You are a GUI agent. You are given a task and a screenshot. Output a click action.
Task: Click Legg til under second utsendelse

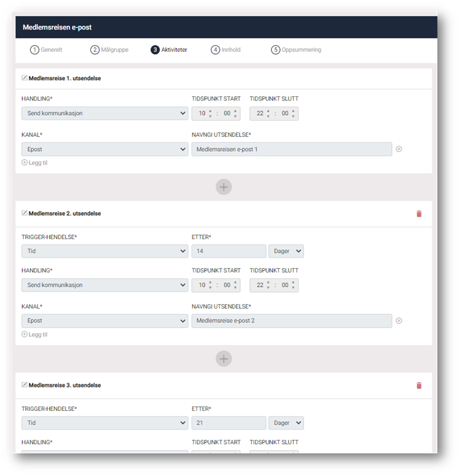(x=34, y=334)
